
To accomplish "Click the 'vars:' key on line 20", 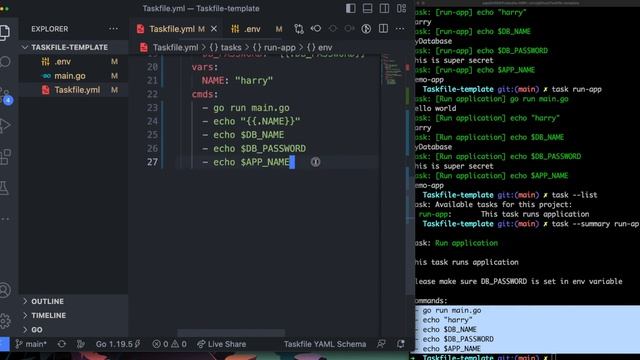I will pos(205,67).
